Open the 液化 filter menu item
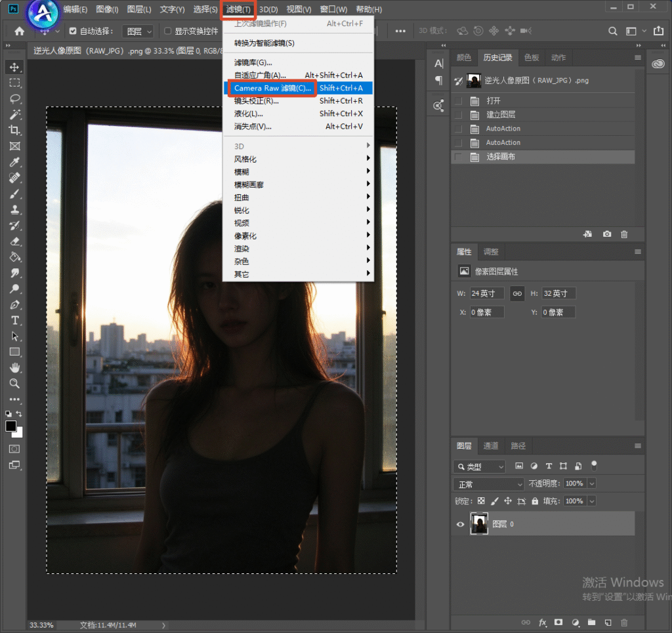672x633 pixels. (x=299, y=113)
